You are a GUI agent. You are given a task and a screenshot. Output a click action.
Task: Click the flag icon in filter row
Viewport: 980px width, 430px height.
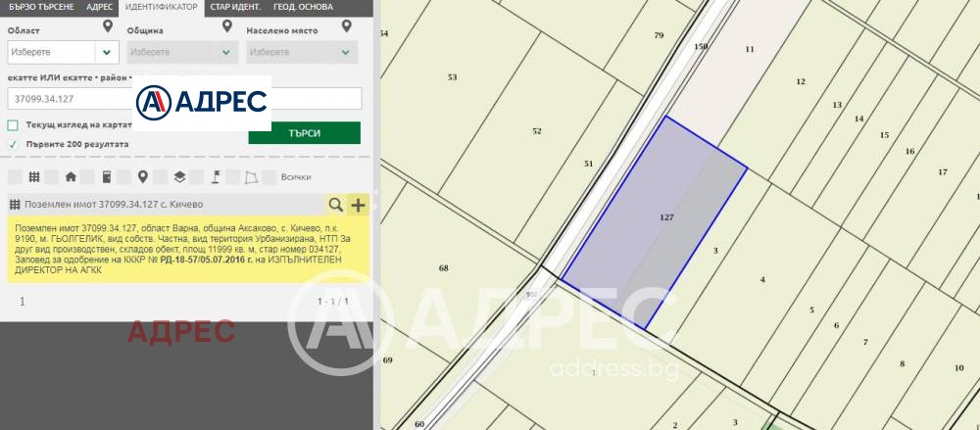[x=216, y=177]
